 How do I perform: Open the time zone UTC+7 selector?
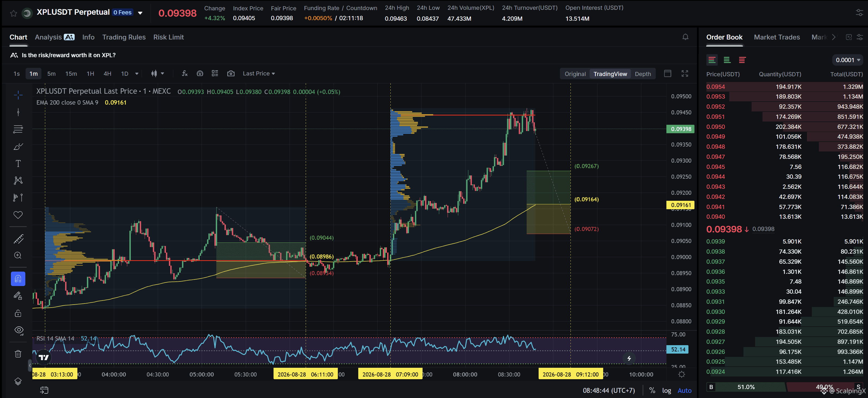coord(609,390)
